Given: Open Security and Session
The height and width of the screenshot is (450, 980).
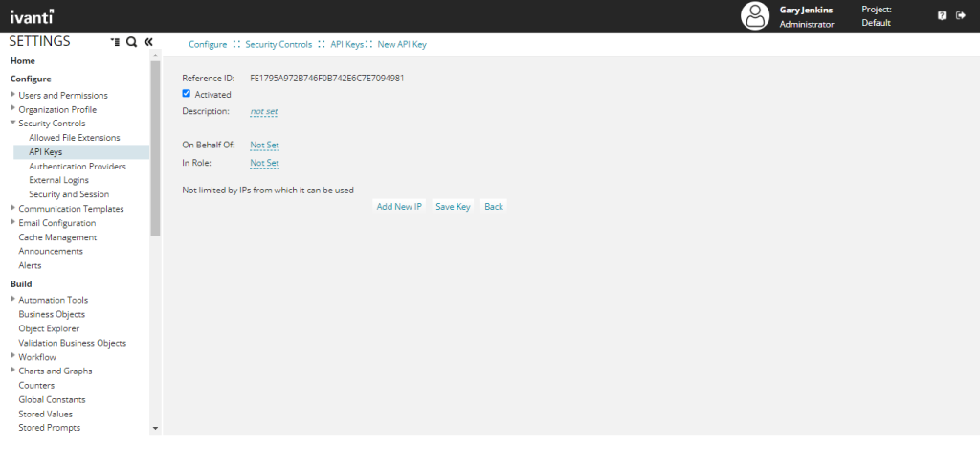Looking at the screenshot, I should tap(69, 194).
